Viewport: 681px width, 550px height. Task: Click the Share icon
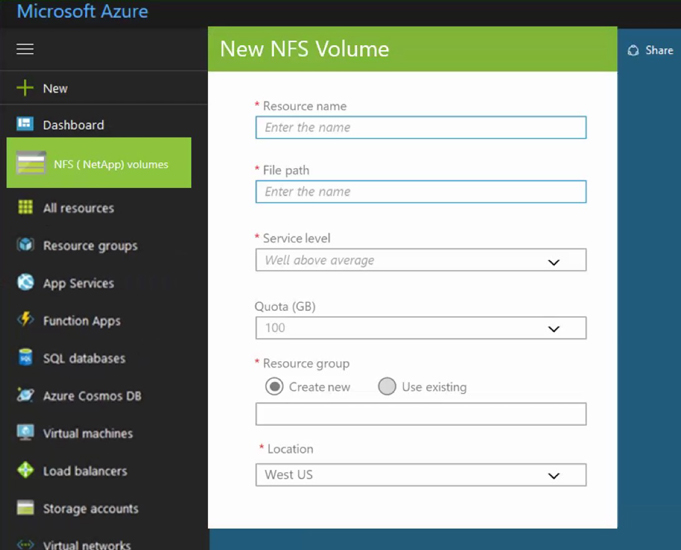point(633,50)
